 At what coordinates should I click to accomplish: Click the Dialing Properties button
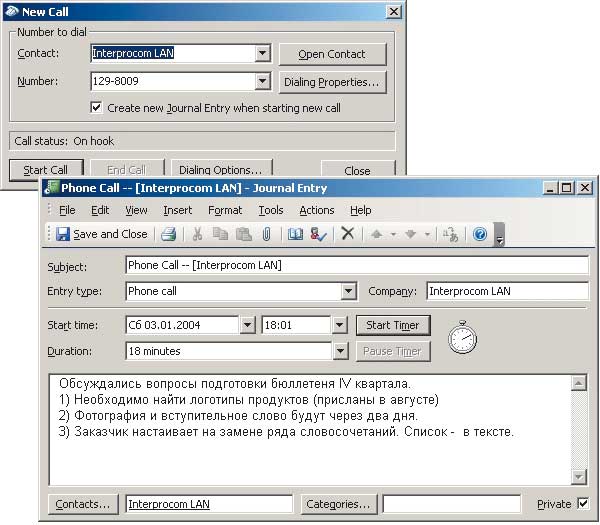(x=331, y=82)
